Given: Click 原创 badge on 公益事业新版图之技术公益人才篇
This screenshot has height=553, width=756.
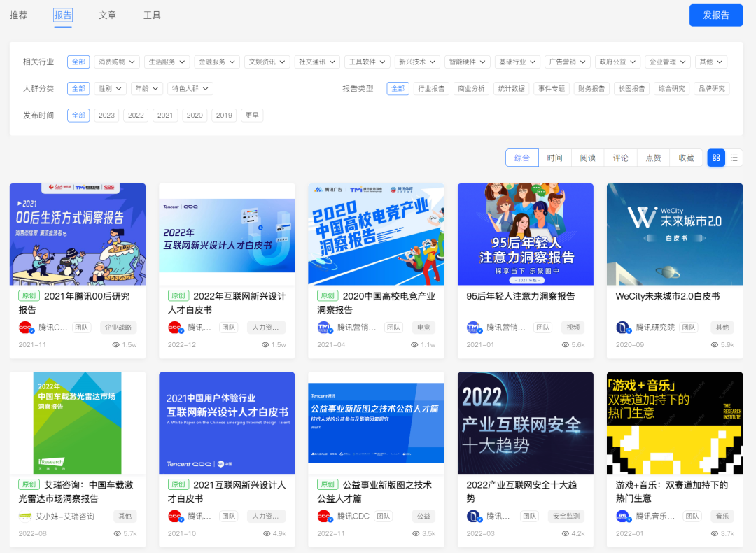Looking at the screenshot, I should pos(328,484).
